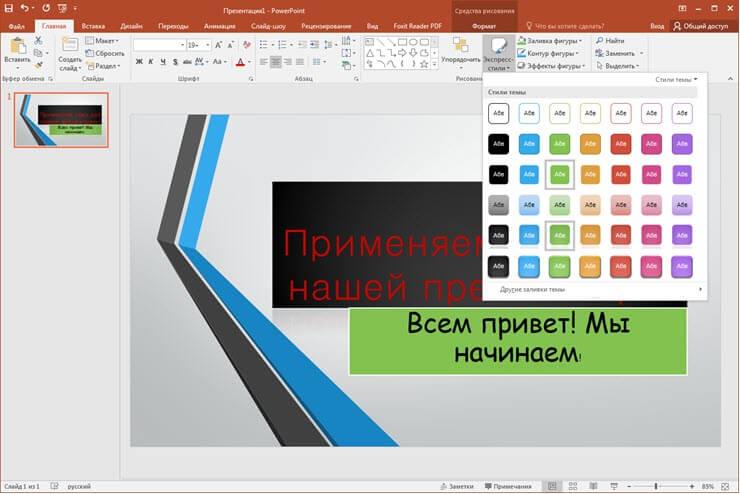Image resolution: width=740 pixels, height=494 pixels.
Task: Toggle center text alignment
Action: [x=276, y=62]
